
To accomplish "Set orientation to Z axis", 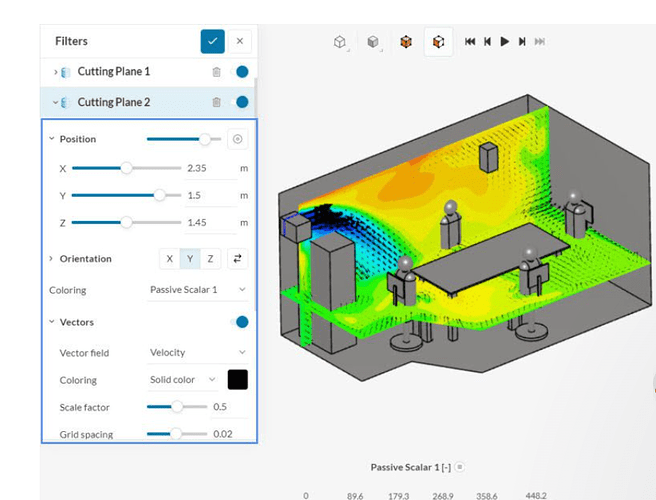I will (210, 259).
